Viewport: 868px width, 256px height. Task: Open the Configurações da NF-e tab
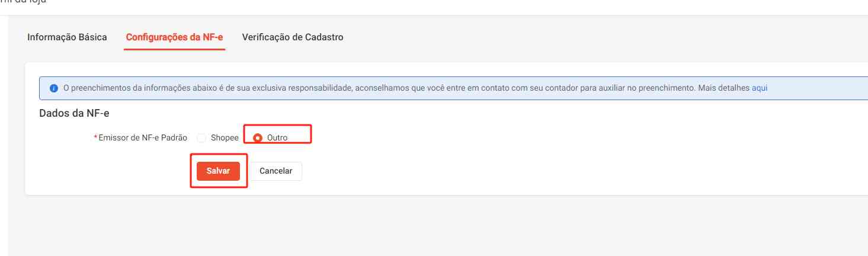click(174, 37)
